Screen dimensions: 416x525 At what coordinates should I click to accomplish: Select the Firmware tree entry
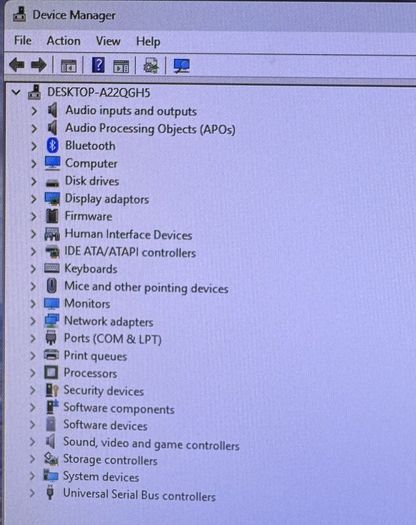(88, 216)
